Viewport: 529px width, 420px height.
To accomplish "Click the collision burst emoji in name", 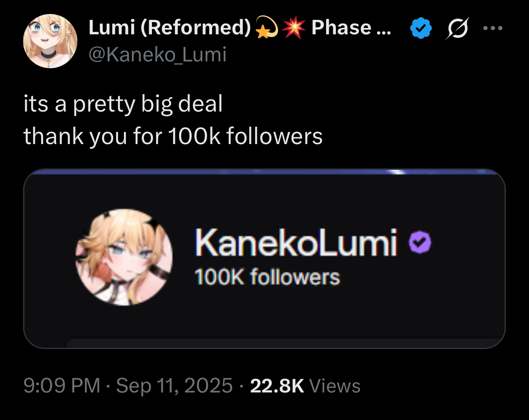I will pos(293,28).
